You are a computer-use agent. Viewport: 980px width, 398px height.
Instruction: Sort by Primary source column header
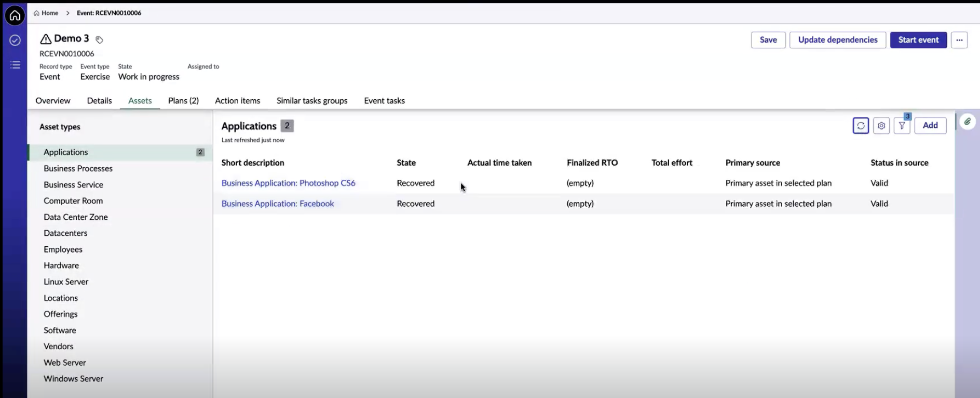tap(753, 163)
